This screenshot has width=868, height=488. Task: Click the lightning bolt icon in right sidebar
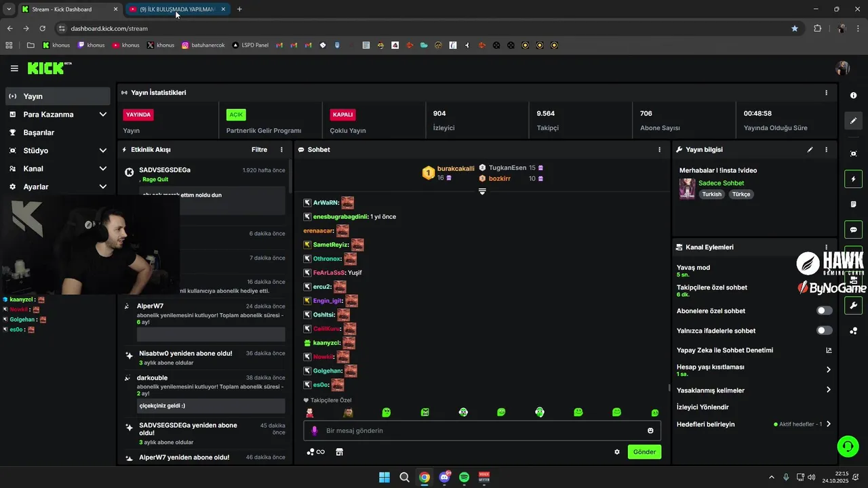(x=854, y=179)
